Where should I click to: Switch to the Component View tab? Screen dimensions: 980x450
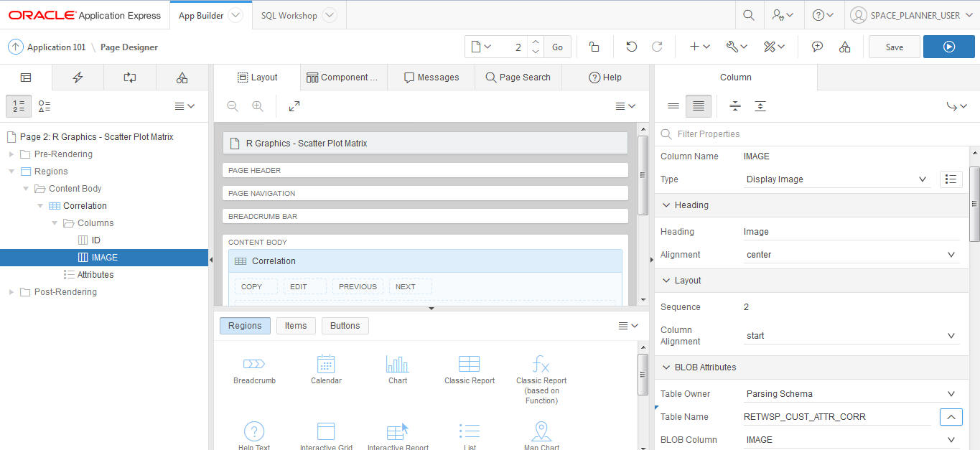click(342, 78)
